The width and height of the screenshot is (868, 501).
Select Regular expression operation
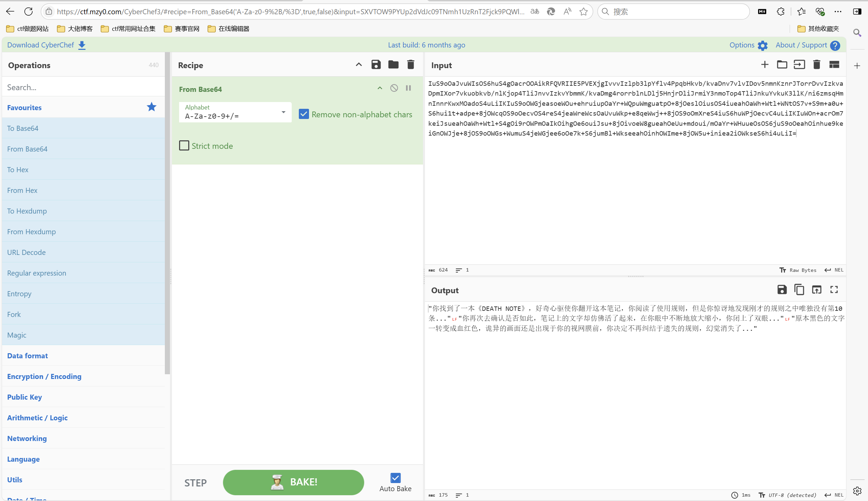point(83,273)
